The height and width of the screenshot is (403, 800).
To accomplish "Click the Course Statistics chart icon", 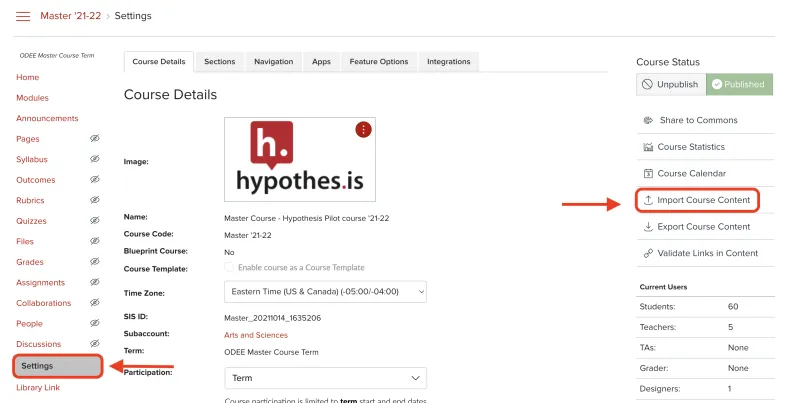I will [x=648, y=147].
